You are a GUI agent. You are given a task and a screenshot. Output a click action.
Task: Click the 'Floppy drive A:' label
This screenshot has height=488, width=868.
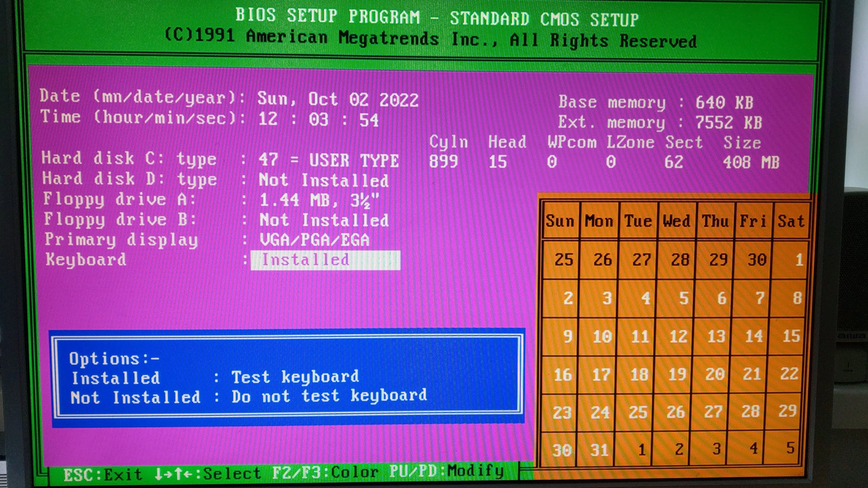coord(119,200)
